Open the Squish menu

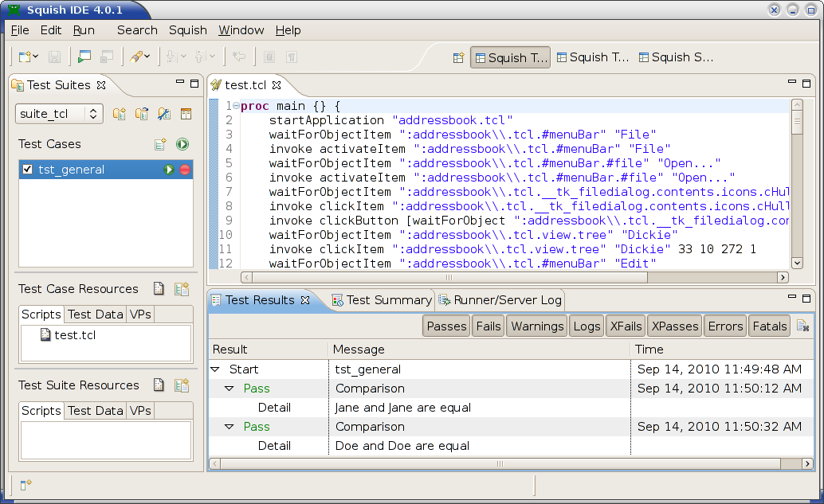click(x=187, y=30)
